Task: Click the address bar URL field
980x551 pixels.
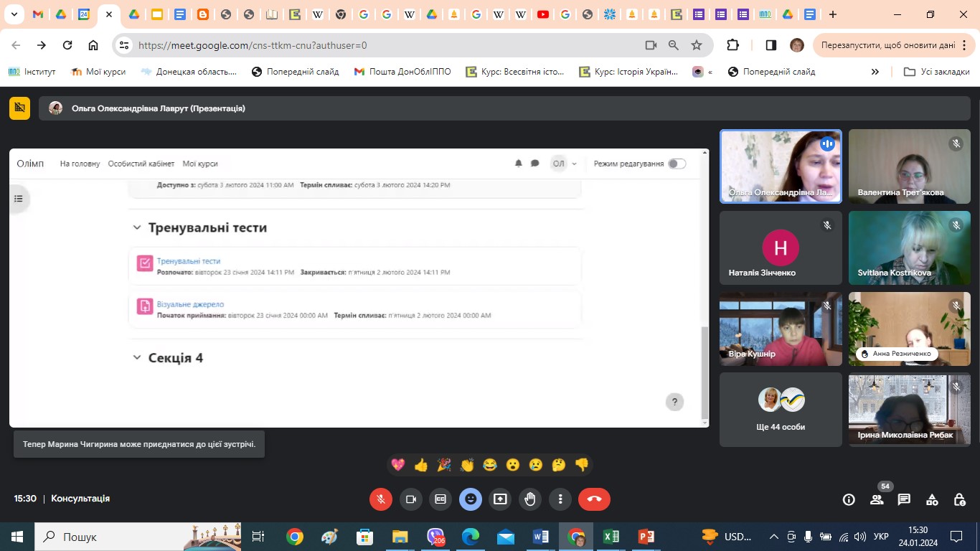Action: click(387, 45)
